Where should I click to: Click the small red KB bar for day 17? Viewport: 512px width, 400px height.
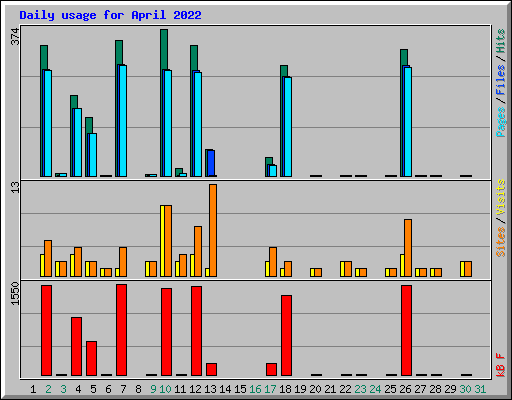coord(272,370)
